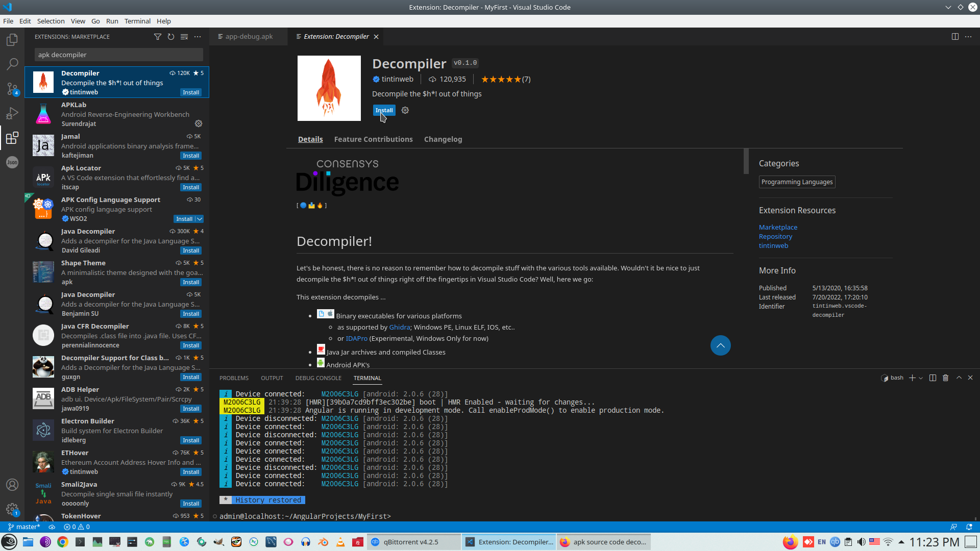Split the editor to the right

pyautogui.click(x=955, y=37)
